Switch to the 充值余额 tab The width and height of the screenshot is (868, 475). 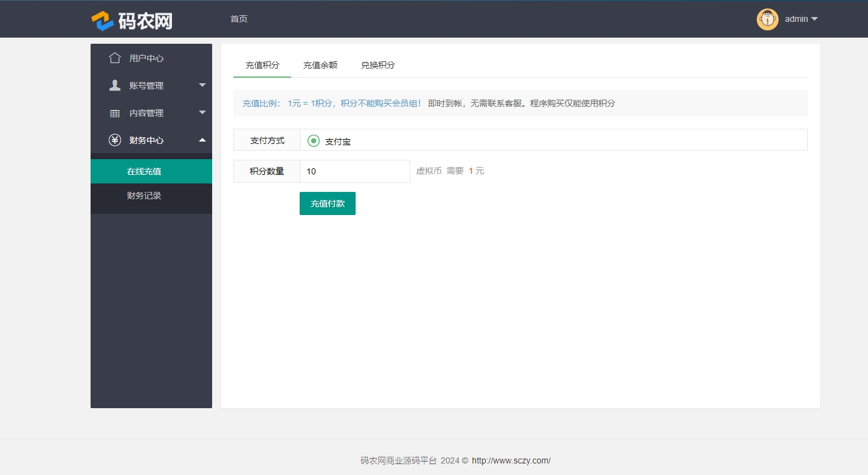[x=320, y=65]
